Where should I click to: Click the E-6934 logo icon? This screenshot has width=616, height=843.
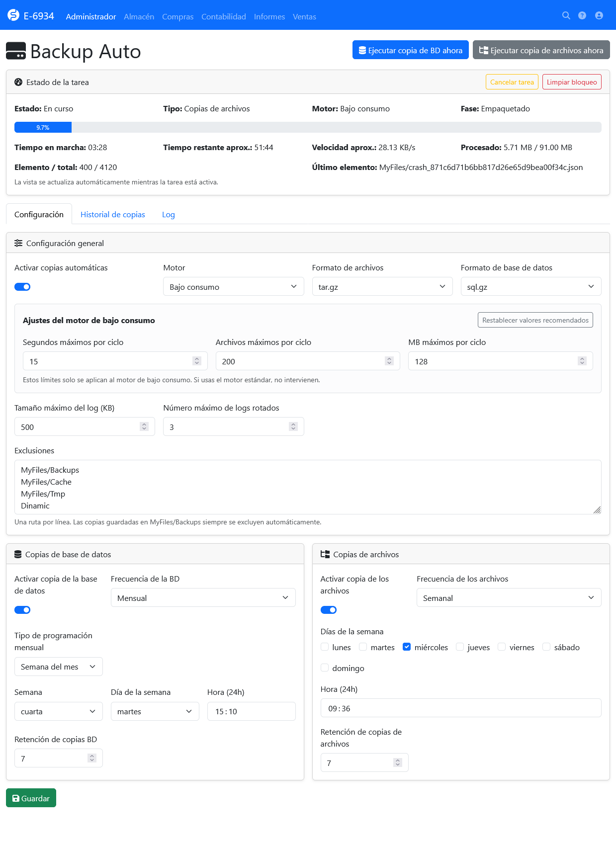13,16
